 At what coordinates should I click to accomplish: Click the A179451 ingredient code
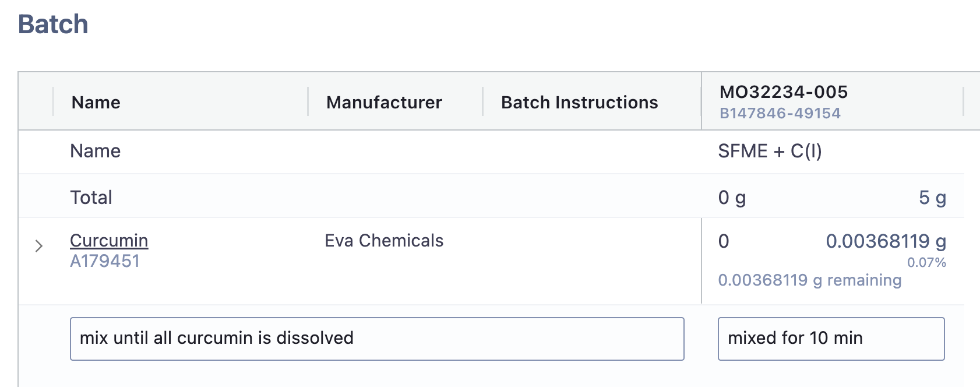tap(105, 261)
